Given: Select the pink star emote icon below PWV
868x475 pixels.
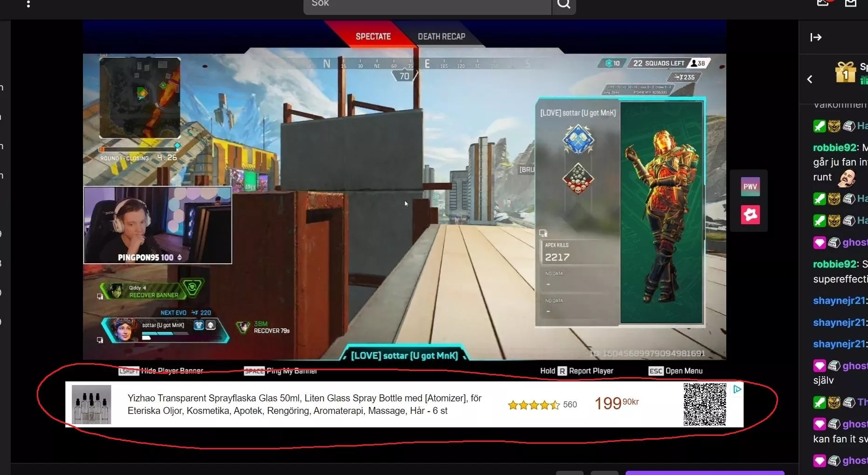Looking at the screenshot, I should [x=750, y=215].
